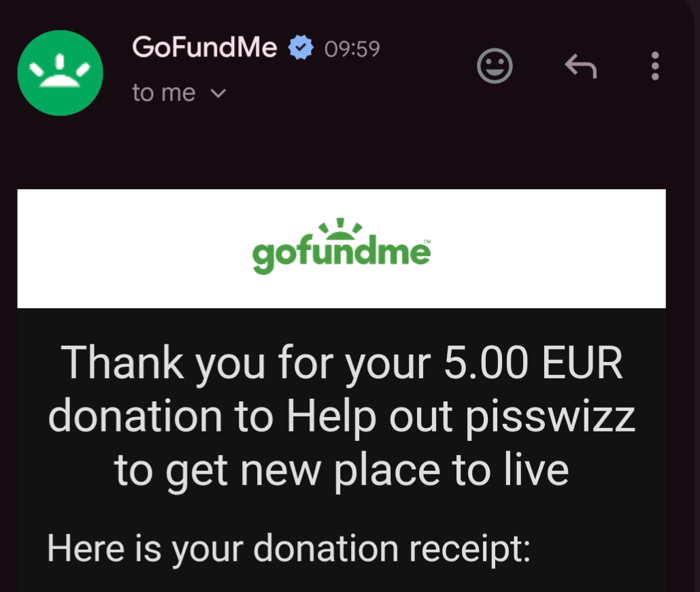Open the green GoFundMe sender avatar

tap(61, 73)
